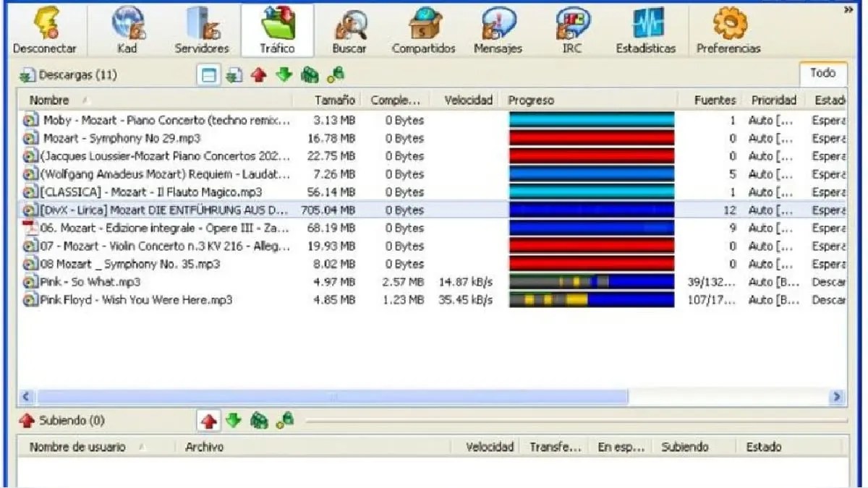The image size is (868, 488).
Task: Open Preferencias settings
Action: [728, 31]
